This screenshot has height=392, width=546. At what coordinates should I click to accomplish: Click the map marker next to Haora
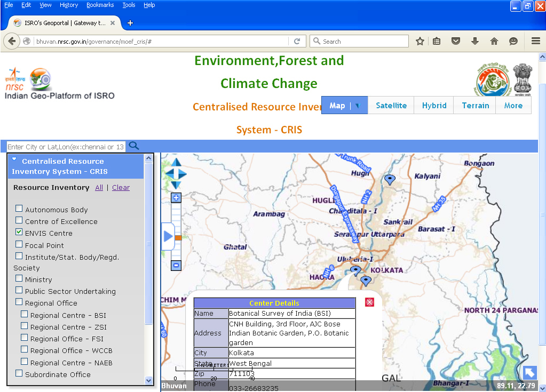click(x=355, y=270)
